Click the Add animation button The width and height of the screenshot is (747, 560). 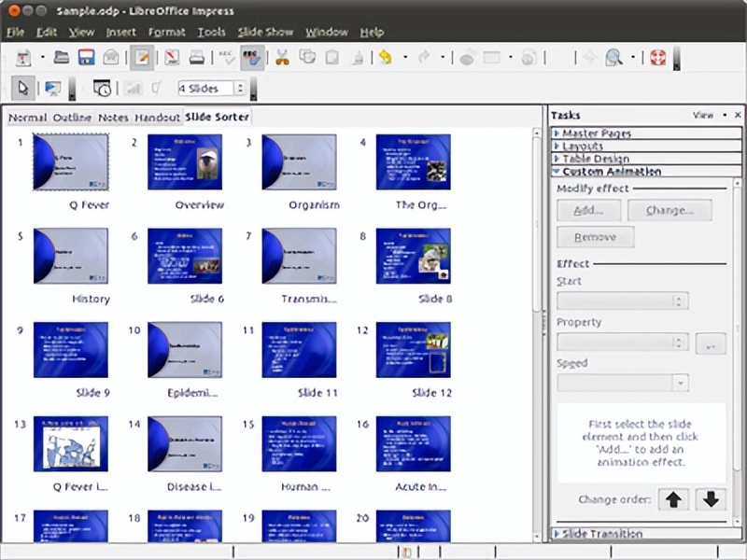(588, 210)
